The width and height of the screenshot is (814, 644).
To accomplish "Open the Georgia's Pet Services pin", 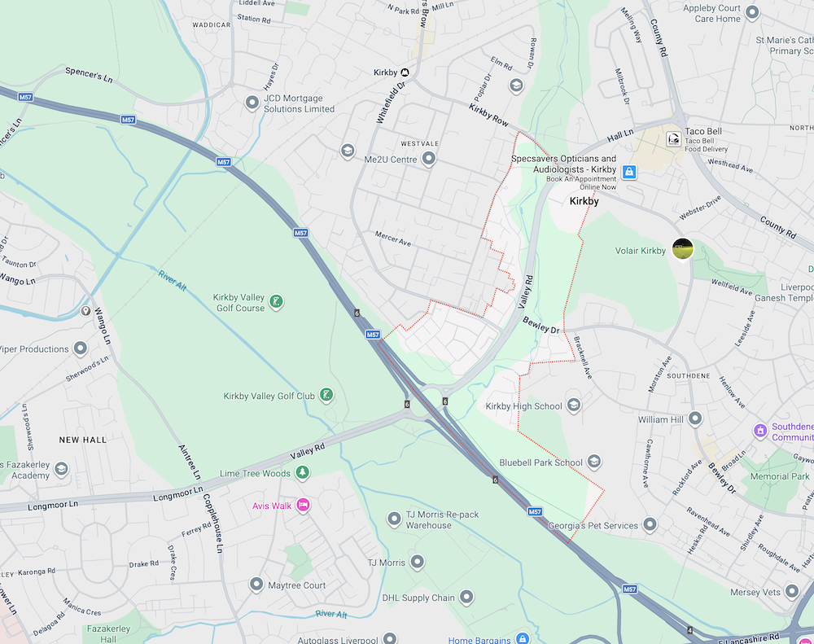I will click(x=650, y=524).
